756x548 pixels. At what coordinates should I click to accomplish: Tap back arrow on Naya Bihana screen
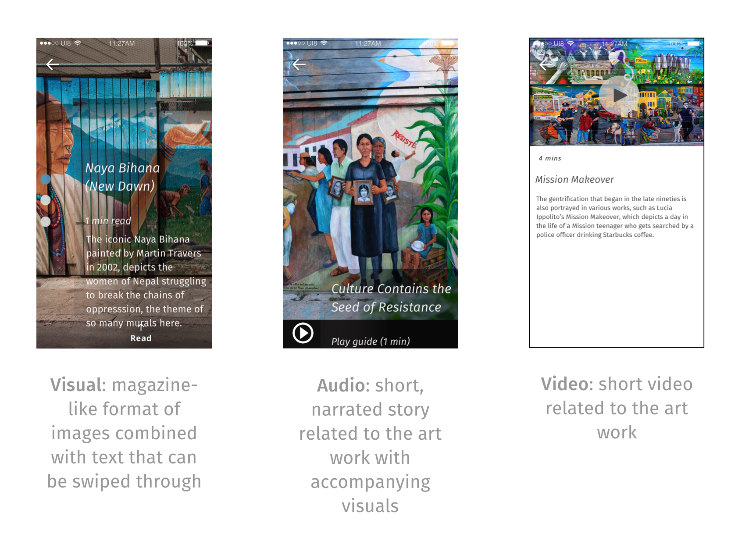pos(53,64)
